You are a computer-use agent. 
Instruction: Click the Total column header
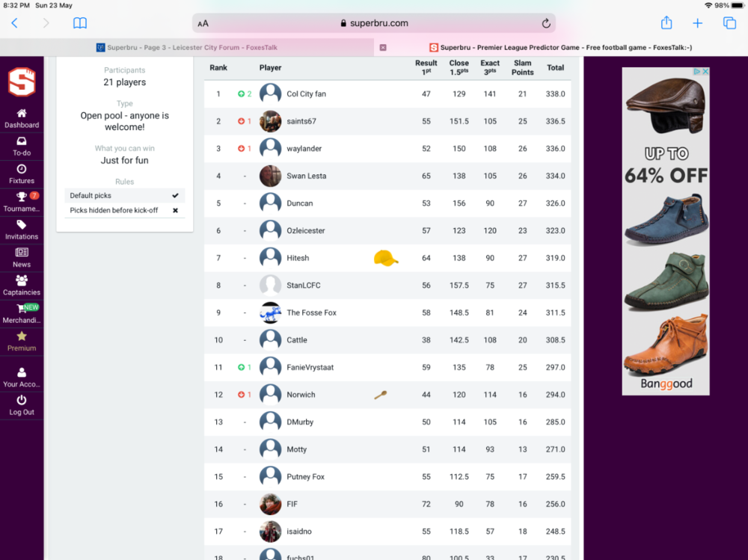point(555,68)
